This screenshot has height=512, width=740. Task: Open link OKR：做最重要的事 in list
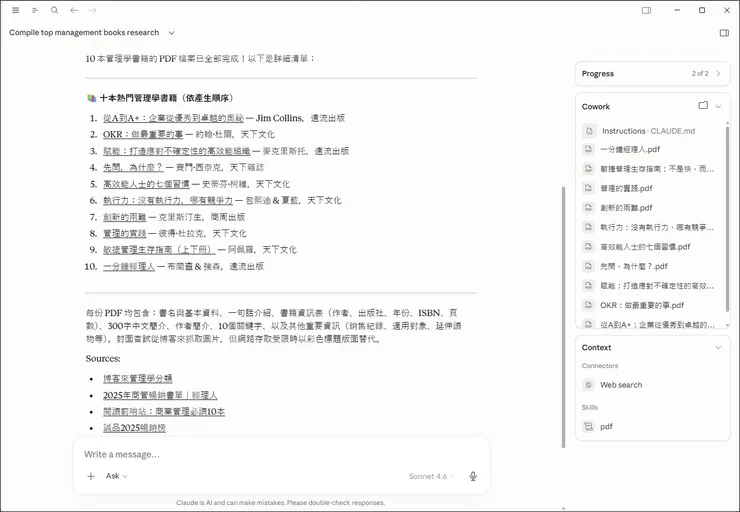(143, 134)
